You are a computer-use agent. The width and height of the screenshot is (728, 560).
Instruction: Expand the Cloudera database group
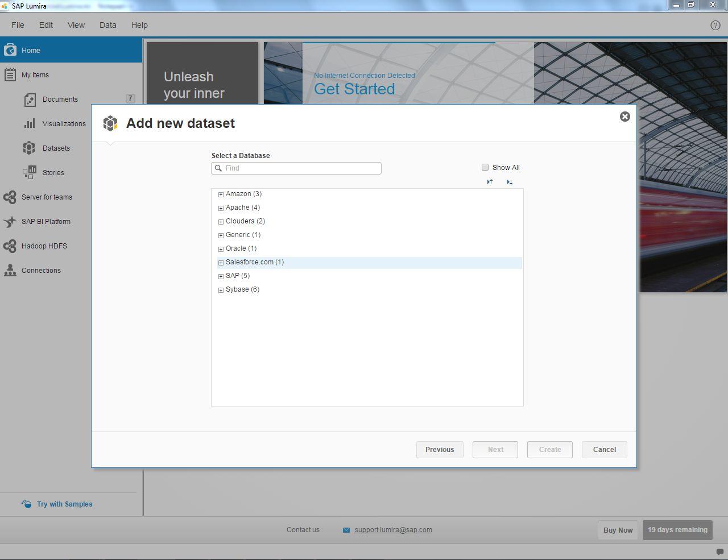[221, 222]
